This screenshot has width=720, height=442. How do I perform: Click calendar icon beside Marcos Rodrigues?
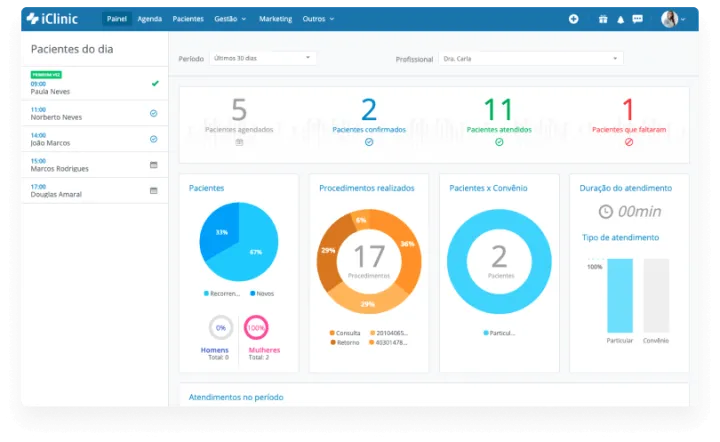point(154,164)
